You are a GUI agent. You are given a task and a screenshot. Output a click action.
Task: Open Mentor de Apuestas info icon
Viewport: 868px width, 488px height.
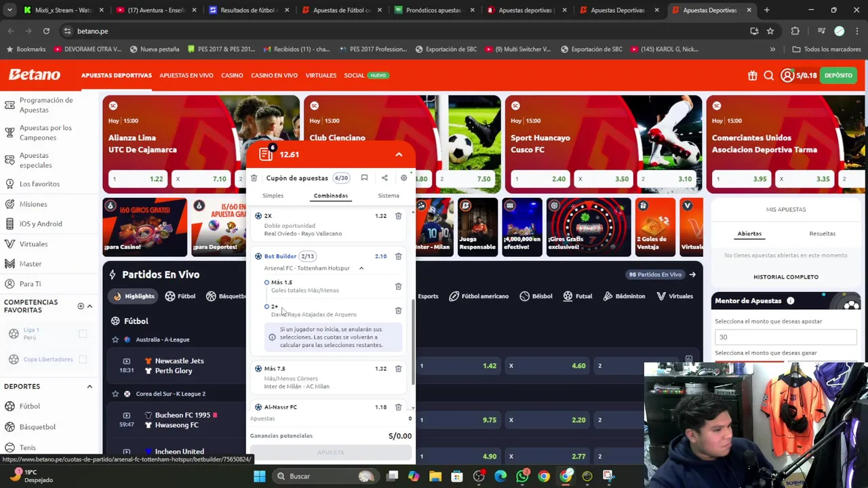[791, 301]
